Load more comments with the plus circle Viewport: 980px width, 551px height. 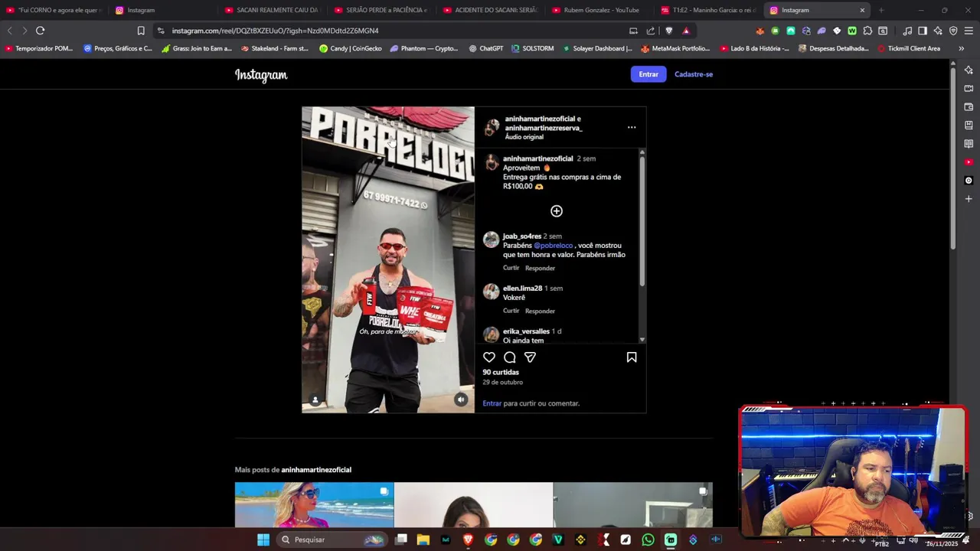click(x=557, y=211)
